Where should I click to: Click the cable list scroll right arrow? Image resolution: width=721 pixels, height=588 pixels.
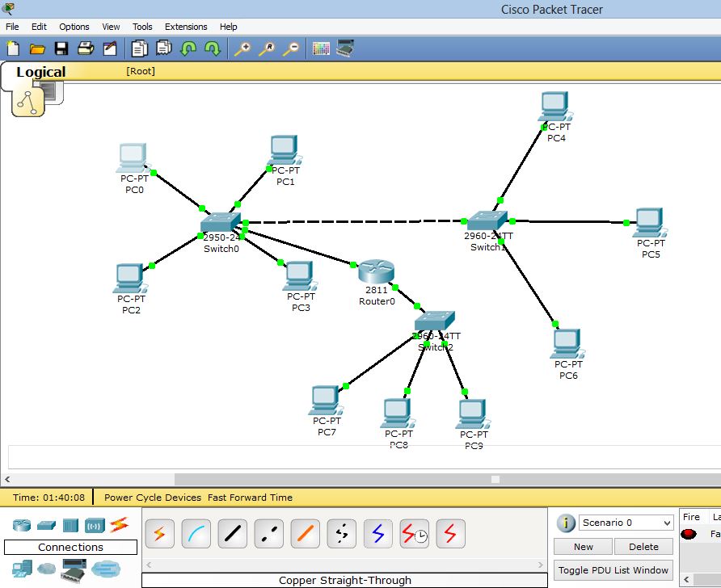tap(540, 565)
